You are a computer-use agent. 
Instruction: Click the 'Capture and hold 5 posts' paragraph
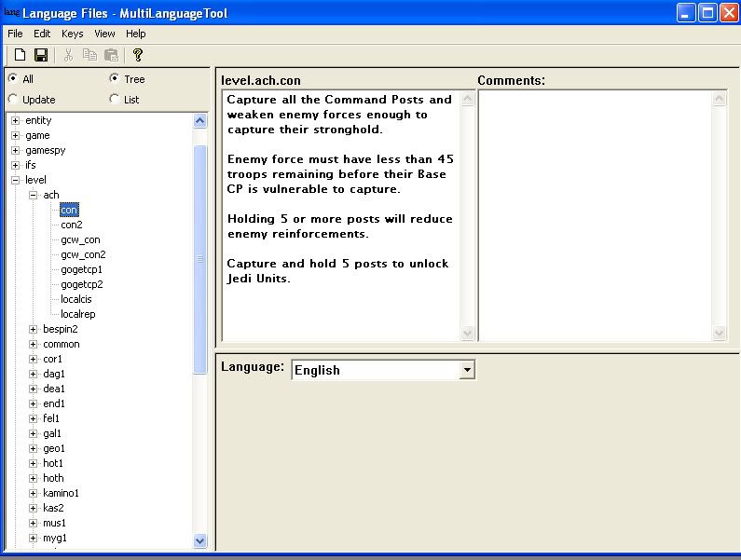click(x=337, y=271)
